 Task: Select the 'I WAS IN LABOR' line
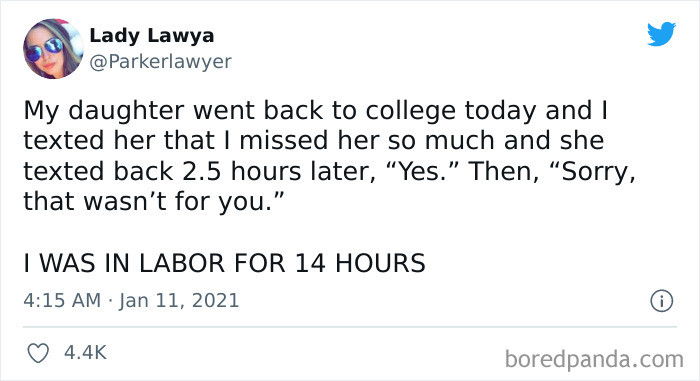coord(225,263)
